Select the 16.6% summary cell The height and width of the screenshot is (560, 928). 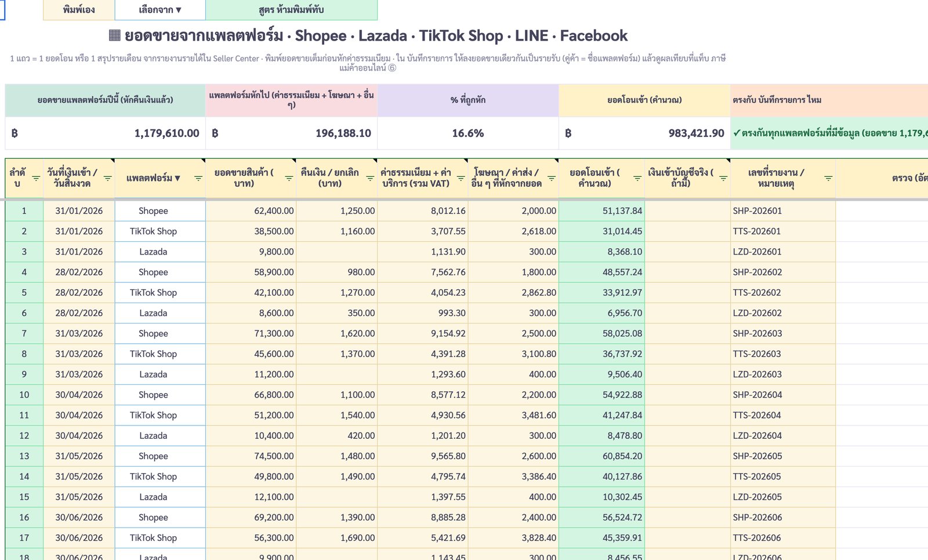tap(468, 133)
